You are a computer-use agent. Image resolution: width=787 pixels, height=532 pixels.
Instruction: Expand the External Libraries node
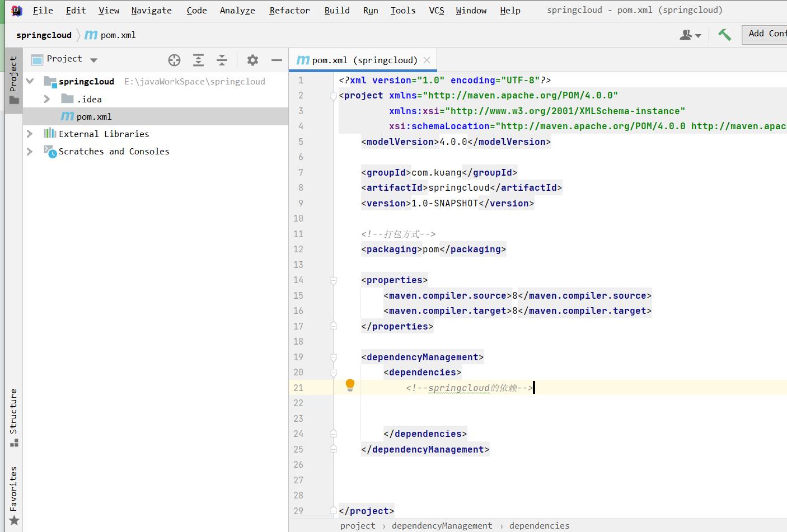(30, 134)
